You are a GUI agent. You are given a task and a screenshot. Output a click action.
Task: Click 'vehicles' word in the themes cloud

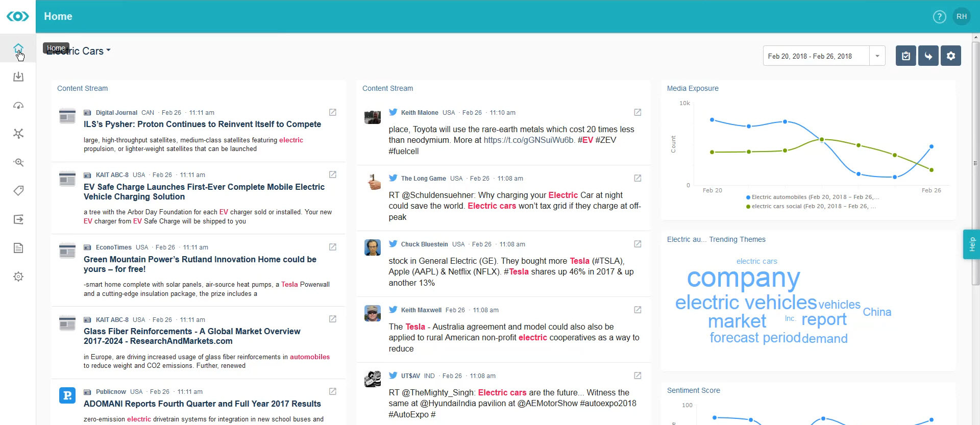pyautogui.click(x=839, y=305)
